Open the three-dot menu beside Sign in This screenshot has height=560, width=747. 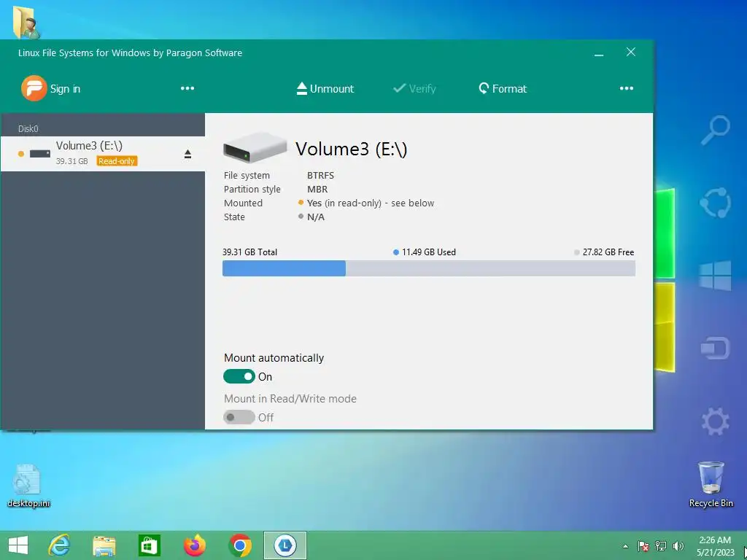(187, 88)
